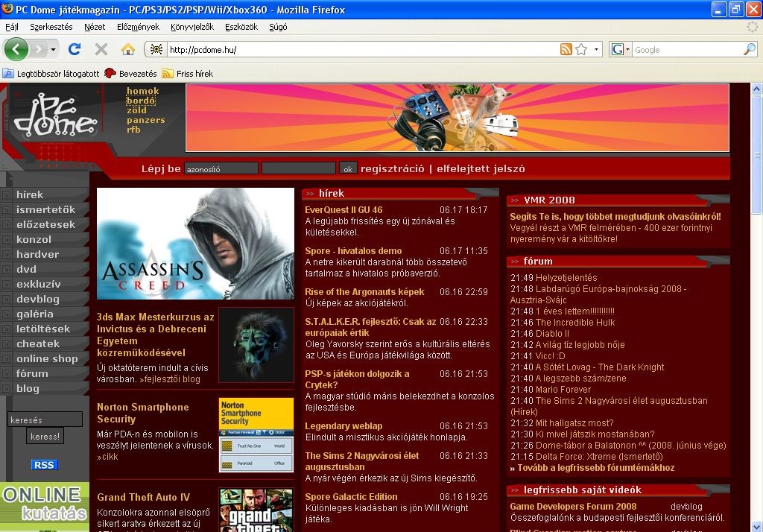Image resolution: width=763 pixels, height=532 pixels.
Task: Open the Szerkesztés menu
Action: pos(51,27)
